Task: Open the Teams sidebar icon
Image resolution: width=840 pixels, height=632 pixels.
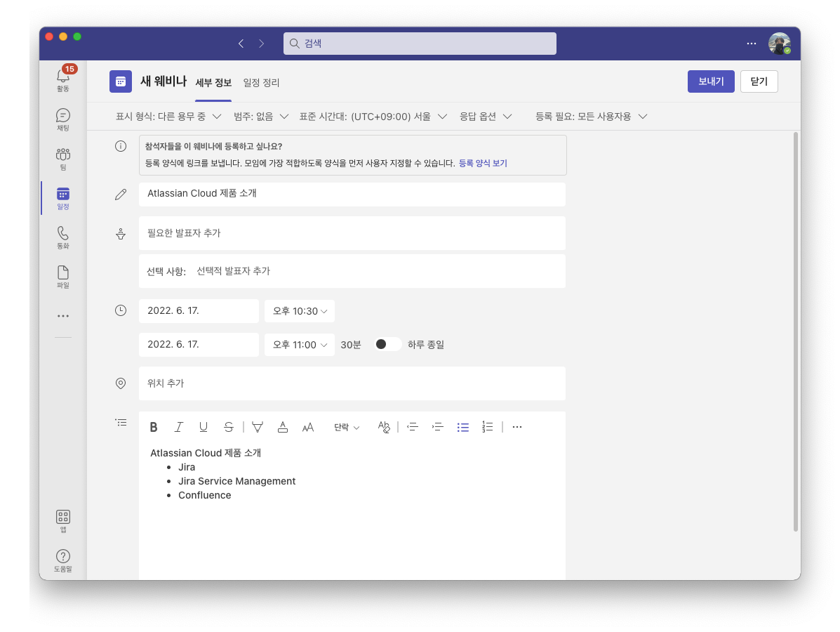Action: pyautogui.click(x=63, y=159)
